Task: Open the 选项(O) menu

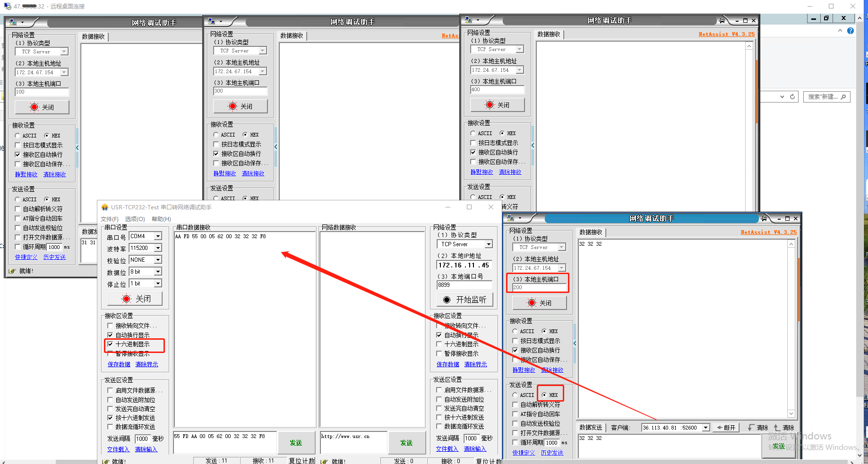Action: [135, 219]
